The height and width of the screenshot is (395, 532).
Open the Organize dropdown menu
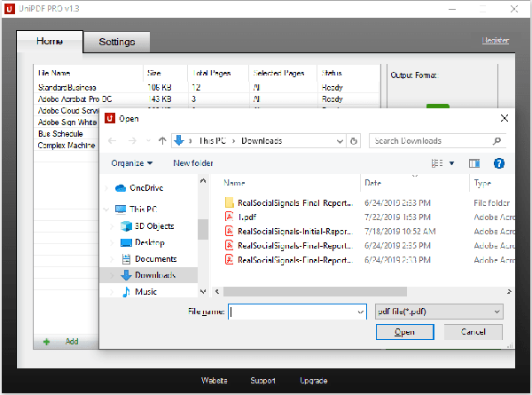(x=131, y=163)
